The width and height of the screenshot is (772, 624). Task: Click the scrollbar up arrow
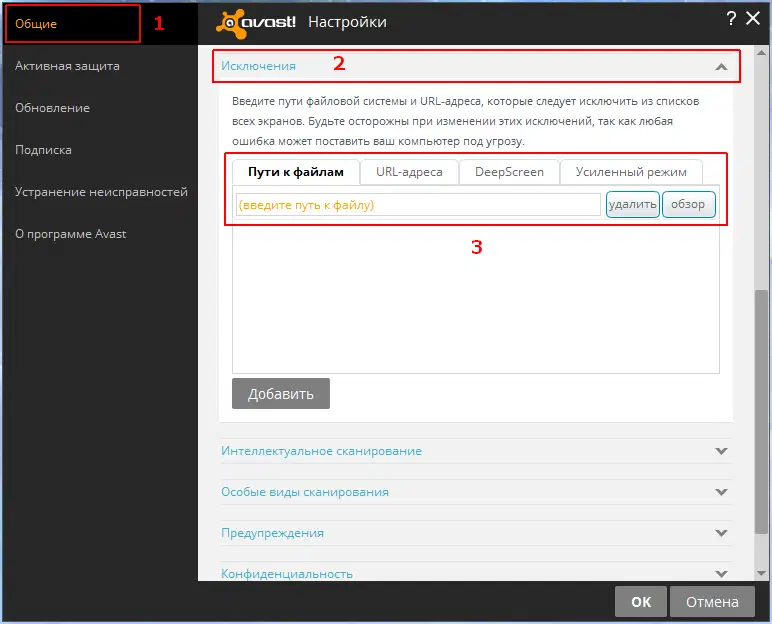761,52
